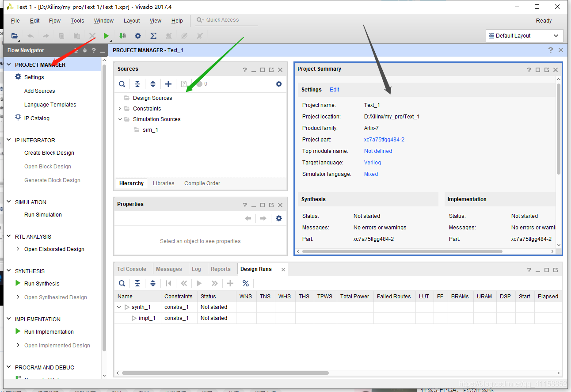
Task: Click Run Simulation in Flow Navigator
Action: coord(43,215)
